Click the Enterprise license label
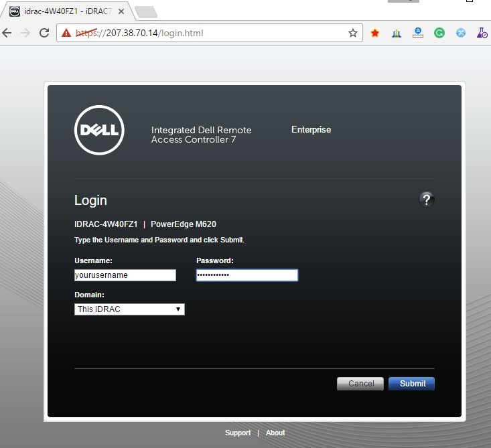Screen dimensions: 491x448 tap(311, 130)
